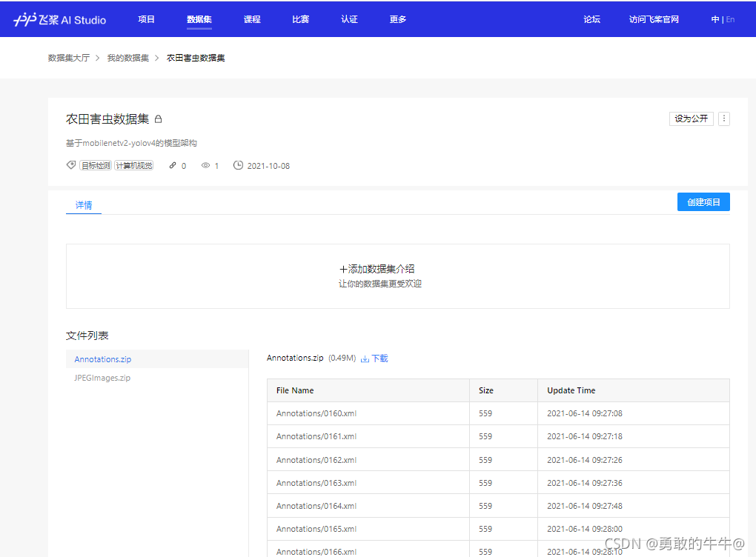Click timestamp 2021-06-14 09:27:26
This screenshot has width=756, height=557.
(x=584, y=460)
